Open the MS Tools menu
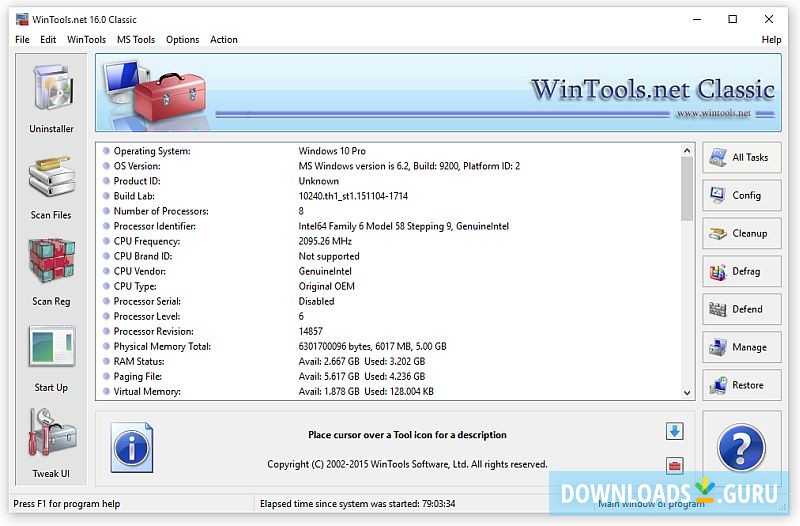800x526 pixels. [136, 39]
